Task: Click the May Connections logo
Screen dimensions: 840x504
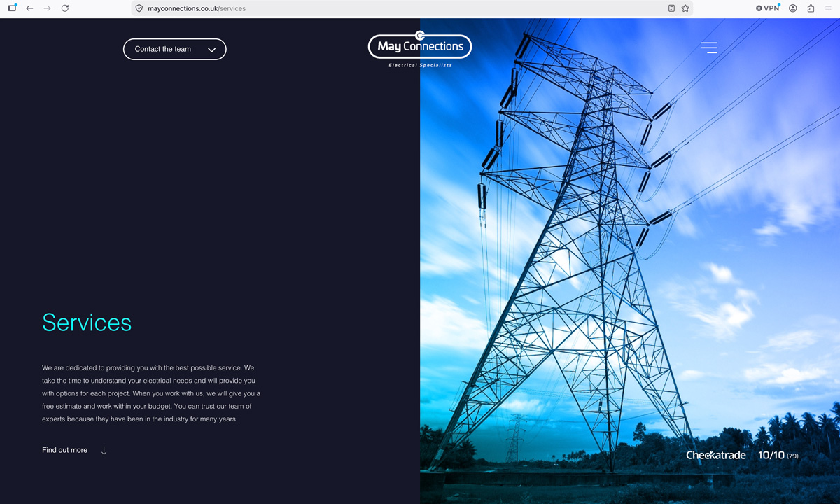Action: (420, 49)
